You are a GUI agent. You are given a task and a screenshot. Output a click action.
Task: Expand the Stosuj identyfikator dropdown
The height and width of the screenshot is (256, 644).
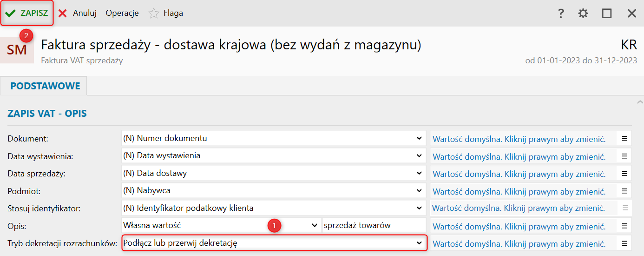pos(419,208)
